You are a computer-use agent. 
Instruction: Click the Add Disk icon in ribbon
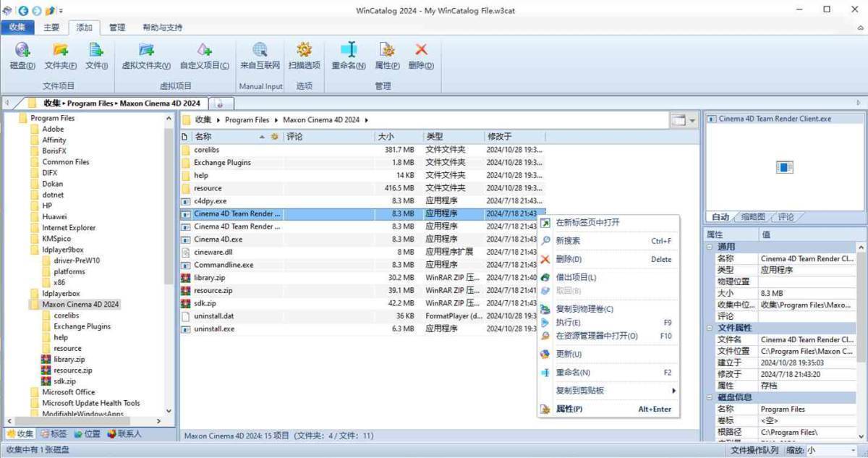(22, 50)
